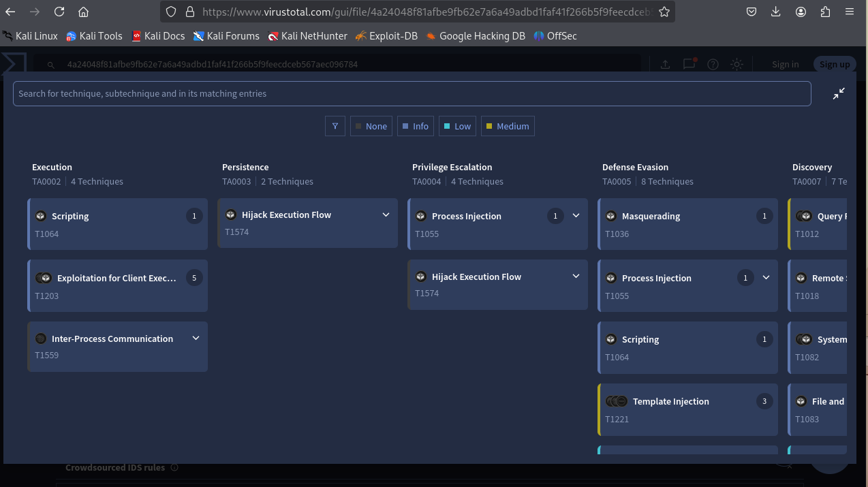
Task: Click sandbox icons on Exploitation for Client Execution
Action: (x=44, y=278)
